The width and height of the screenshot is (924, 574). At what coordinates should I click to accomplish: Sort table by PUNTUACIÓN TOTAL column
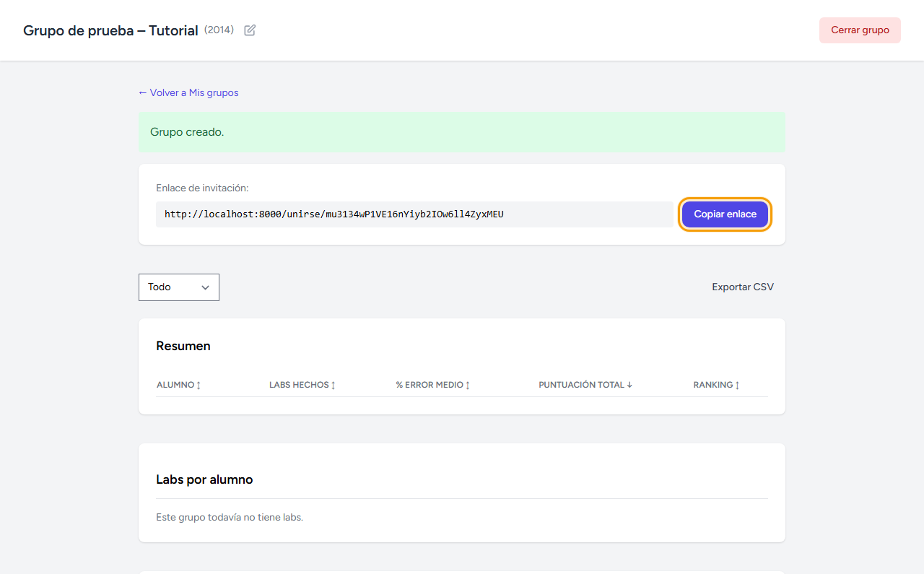click(585, 385)
